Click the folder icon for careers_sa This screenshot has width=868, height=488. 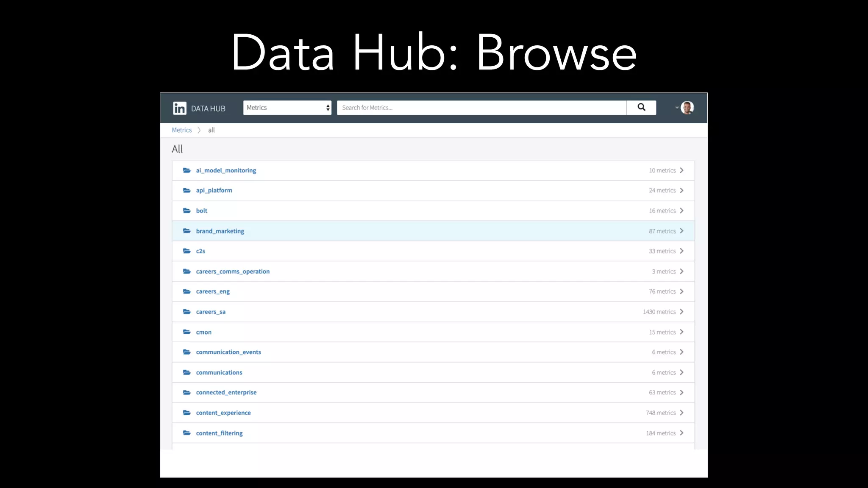(186, 312)
